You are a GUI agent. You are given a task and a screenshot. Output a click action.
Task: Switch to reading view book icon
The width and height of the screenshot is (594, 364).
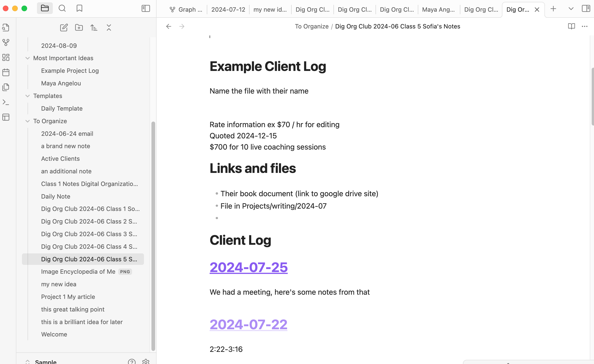pyautogui.click(x=571, y=26)
